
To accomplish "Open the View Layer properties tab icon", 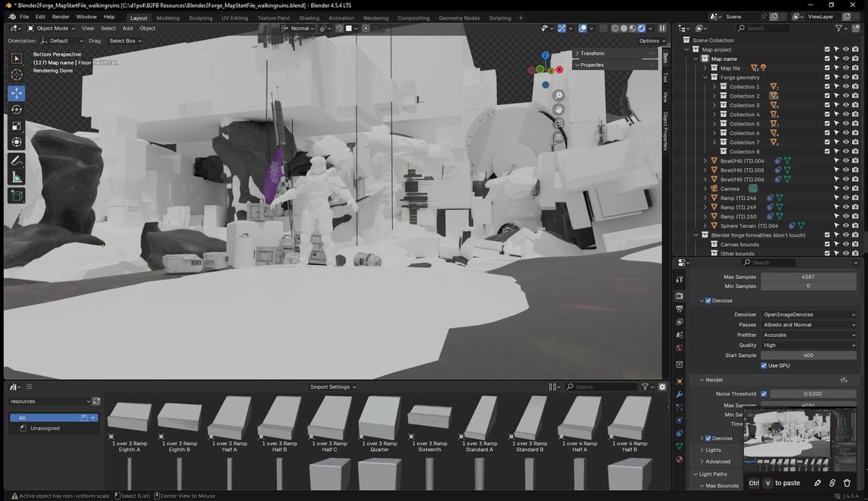I will tap(679, 322).
